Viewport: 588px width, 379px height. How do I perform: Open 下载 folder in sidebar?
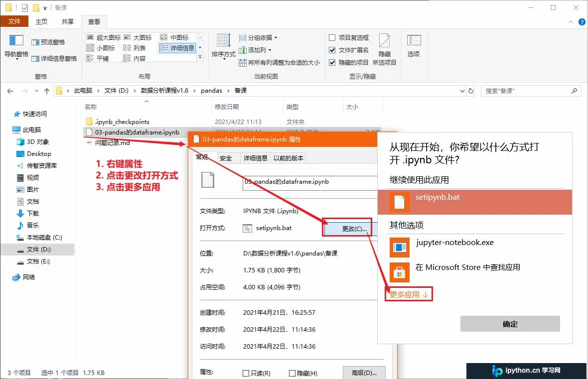[28, 213]
